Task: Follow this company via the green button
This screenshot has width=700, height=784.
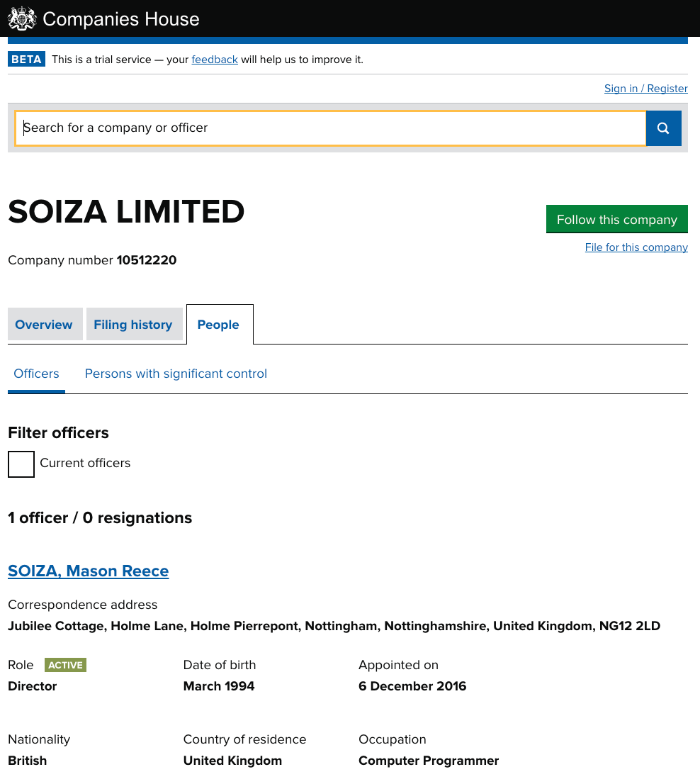Action: (616, 220)
